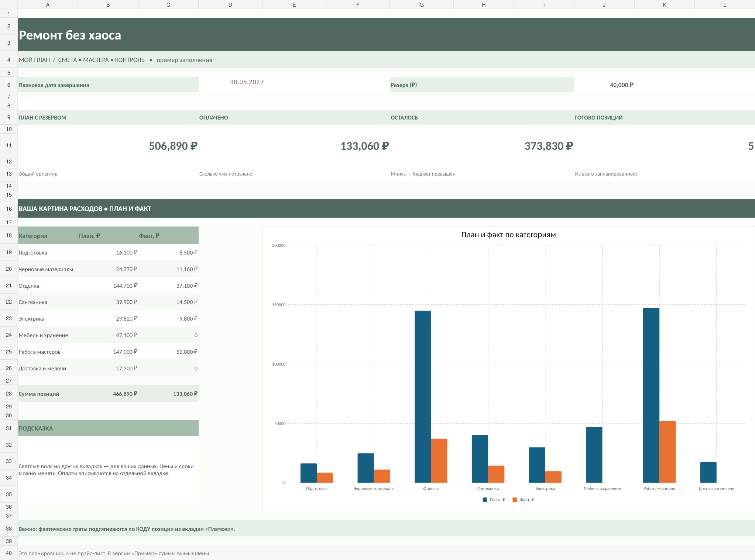Click the total plan value 506,890 ₽
Screen dimensions: 755x560
pos(173,146)
